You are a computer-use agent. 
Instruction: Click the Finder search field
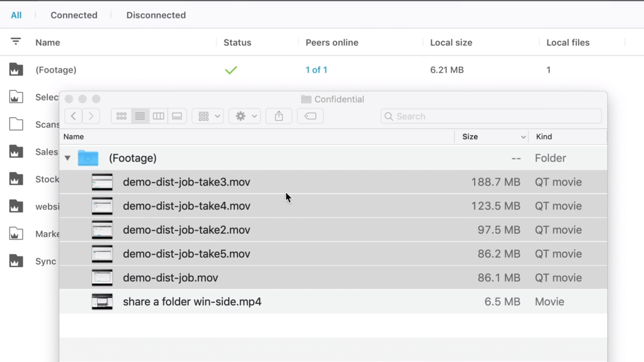click(491, 116)
